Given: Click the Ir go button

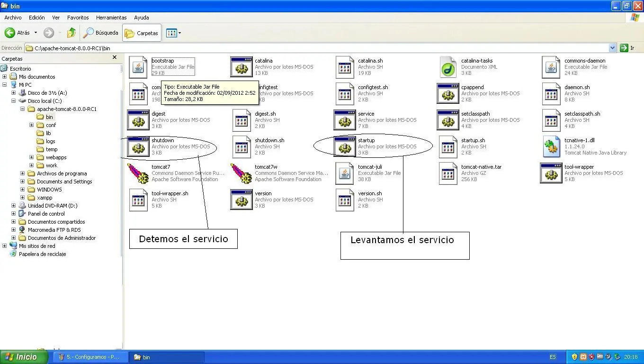Looking at the screenshot, I should coord(627,48).
